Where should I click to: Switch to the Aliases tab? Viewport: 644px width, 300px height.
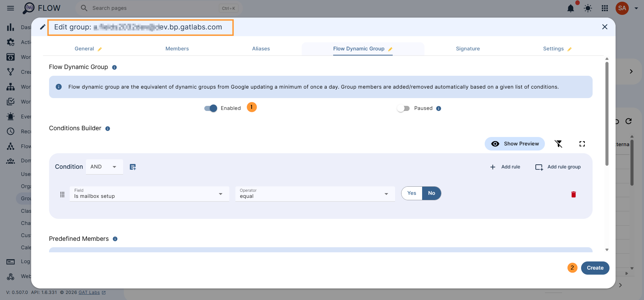(x=261, y=49)
